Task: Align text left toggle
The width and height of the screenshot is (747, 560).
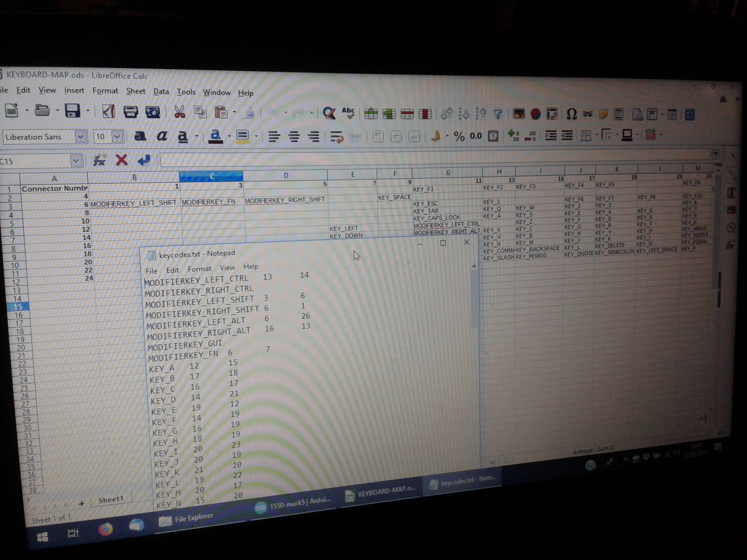Action: tap(274, 137)
